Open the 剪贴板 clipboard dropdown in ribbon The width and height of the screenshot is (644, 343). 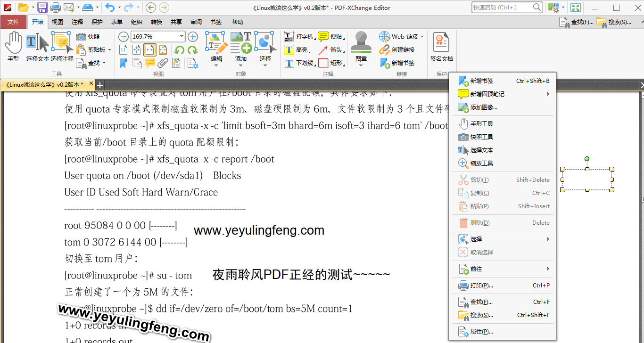94,49
